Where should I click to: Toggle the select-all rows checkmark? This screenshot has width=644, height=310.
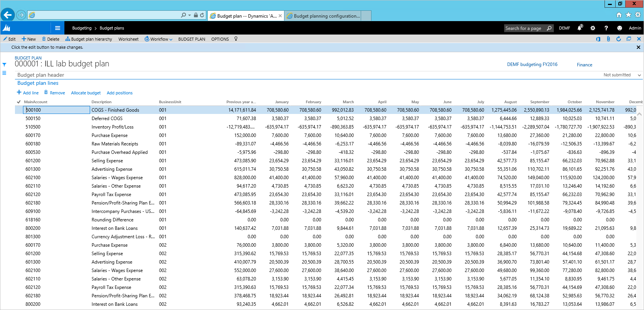(x=19, y=102)
